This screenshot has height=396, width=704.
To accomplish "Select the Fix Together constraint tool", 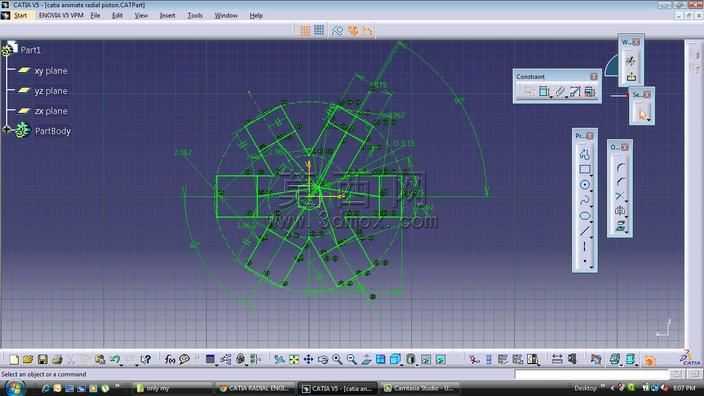I will coord(559,92).
